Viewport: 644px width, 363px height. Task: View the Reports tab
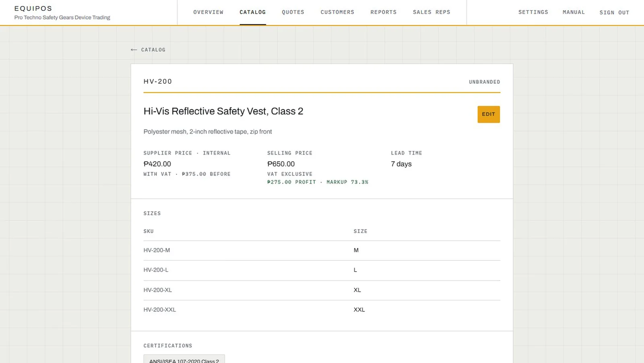pyautogui.click(x=384, y=12)
